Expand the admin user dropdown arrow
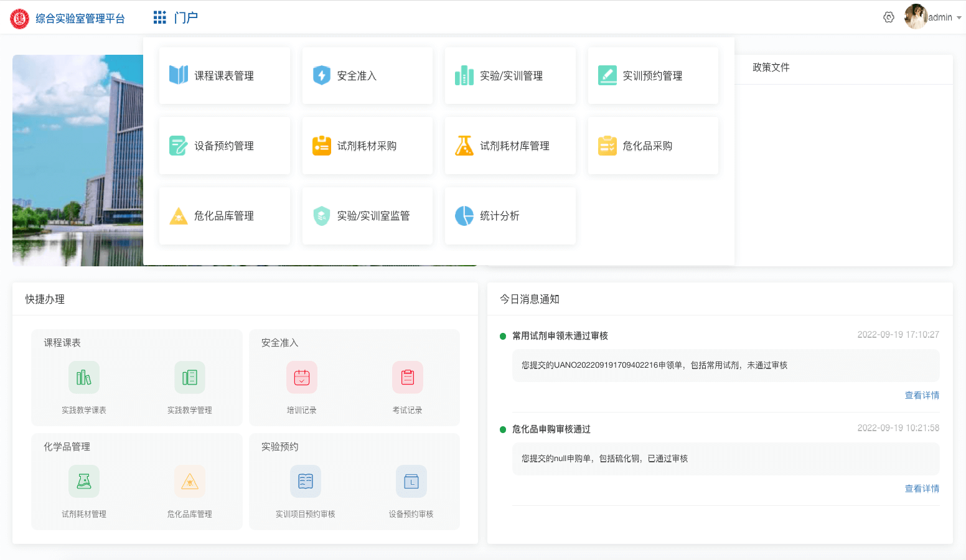This screenshot has height=560, width=966. [x=959, y=18]
